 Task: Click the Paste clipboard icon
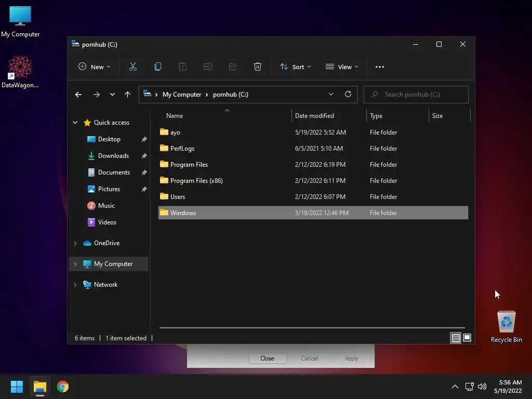click(183, 67)
